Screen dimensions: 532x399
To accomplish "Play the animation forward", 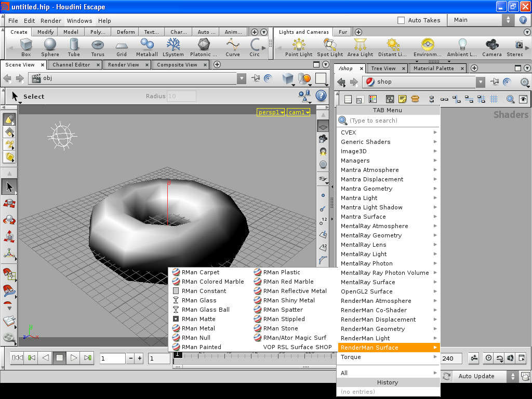I will tap(73, 357).
